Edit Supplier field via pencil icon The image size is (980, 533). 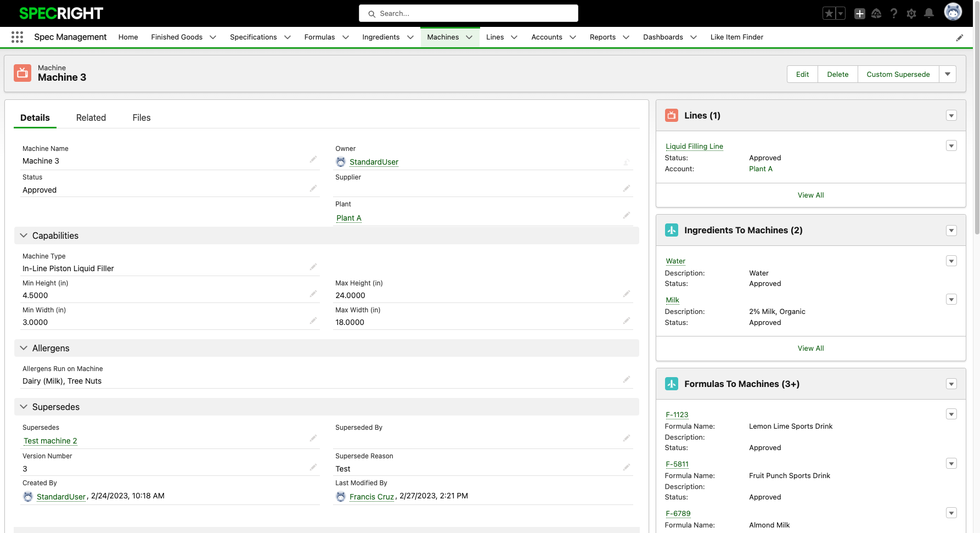[x=627, y=188]
